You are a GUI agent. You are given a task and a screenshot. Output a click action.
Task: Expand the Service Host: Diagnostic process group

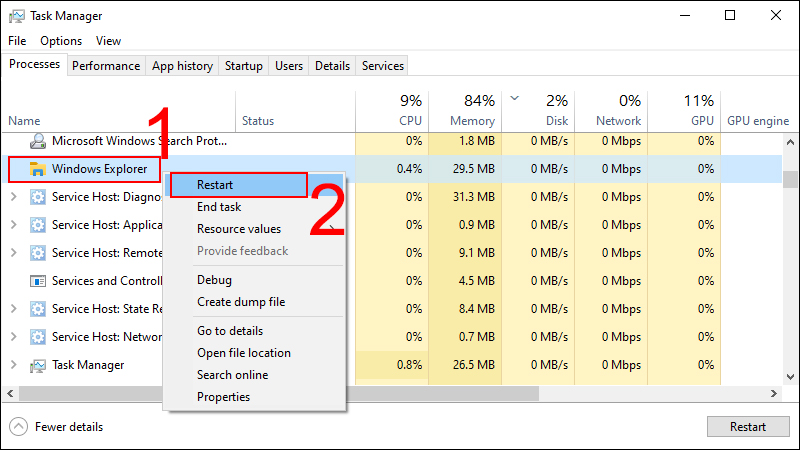coord(14,197)
